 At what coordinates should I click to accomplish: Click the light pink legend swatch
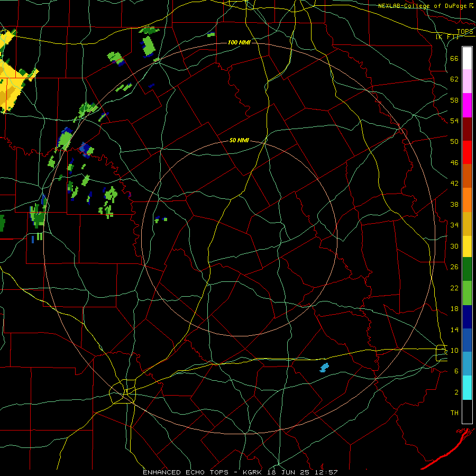point(467,81)
